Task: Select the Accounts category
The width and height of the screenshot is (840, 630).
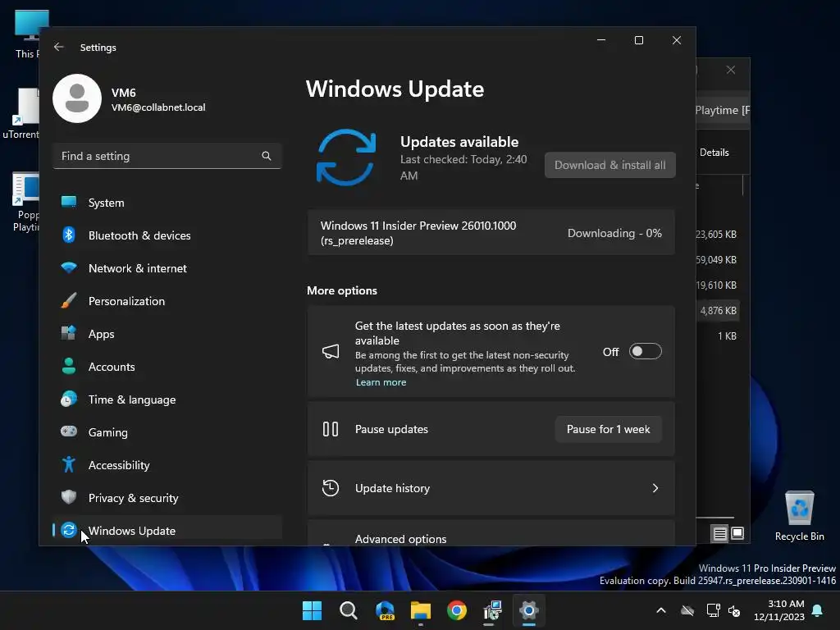Action: 167,367
